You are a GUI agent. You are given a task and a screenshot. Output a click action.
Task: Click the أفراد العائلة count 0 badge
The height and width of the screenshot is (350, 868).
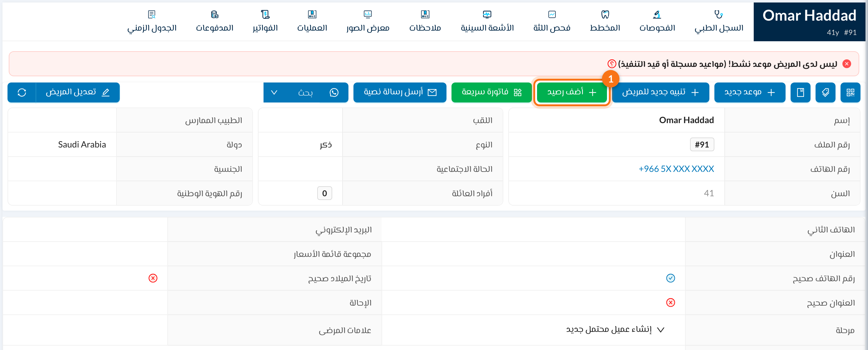324,193
